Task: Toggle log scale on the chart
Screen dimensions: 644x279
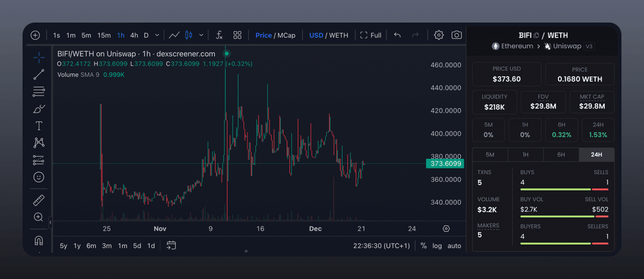Action: tap(437, 246)
